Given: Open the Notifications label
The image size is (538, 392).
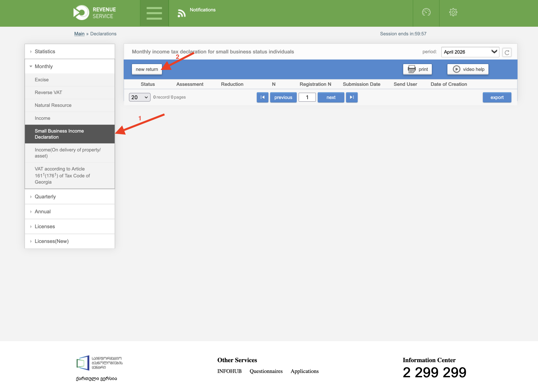Looking at the screenshot, I should [203, 10].
